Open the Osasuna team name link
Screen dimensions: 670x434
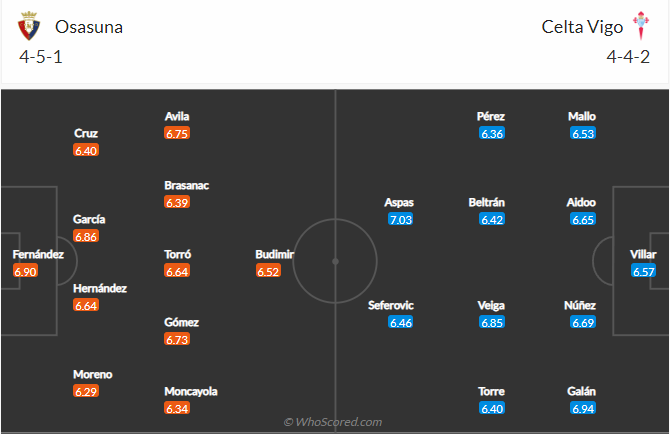[89, 27]
